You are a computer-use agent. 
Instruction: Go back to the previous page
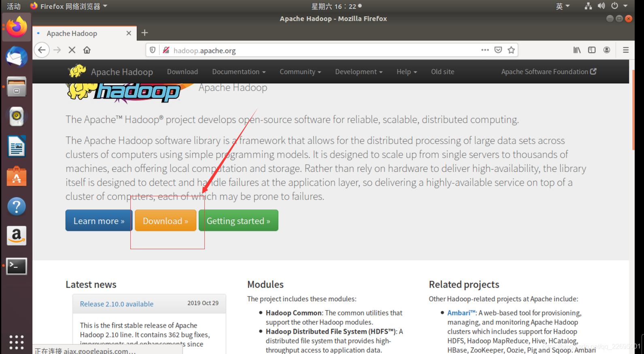point(42,50)
